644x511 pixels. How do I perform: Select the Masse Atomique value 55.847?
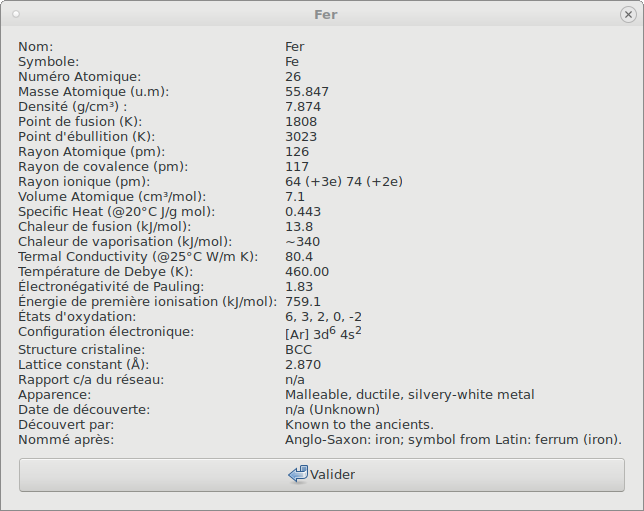(x=307, y=92)
